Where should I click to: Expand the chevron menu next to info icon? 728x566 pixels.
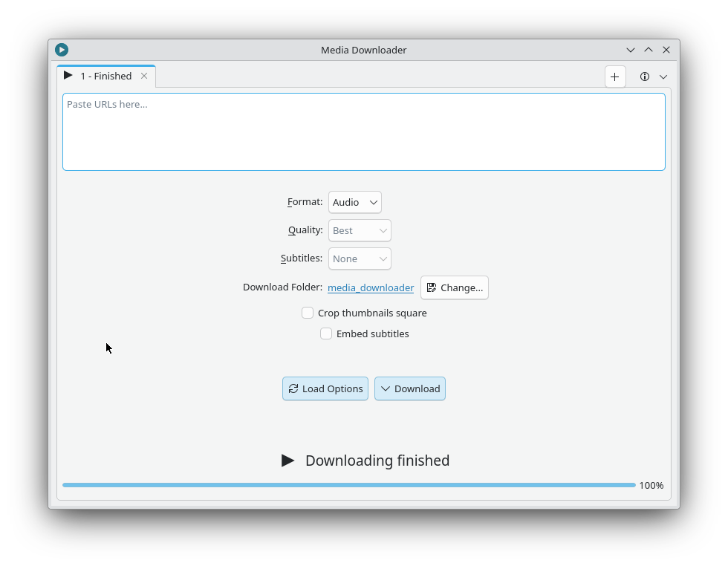point(663,77)
